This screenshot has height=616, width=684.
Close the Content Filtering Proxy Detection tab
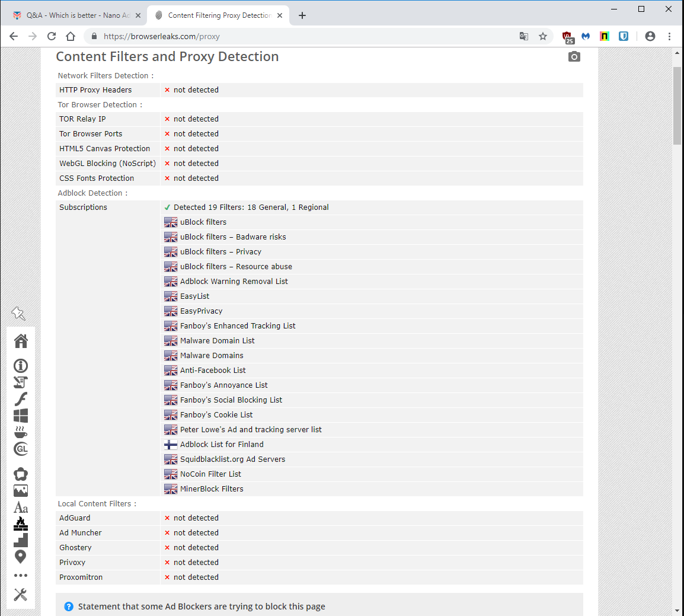pos(280,15)
